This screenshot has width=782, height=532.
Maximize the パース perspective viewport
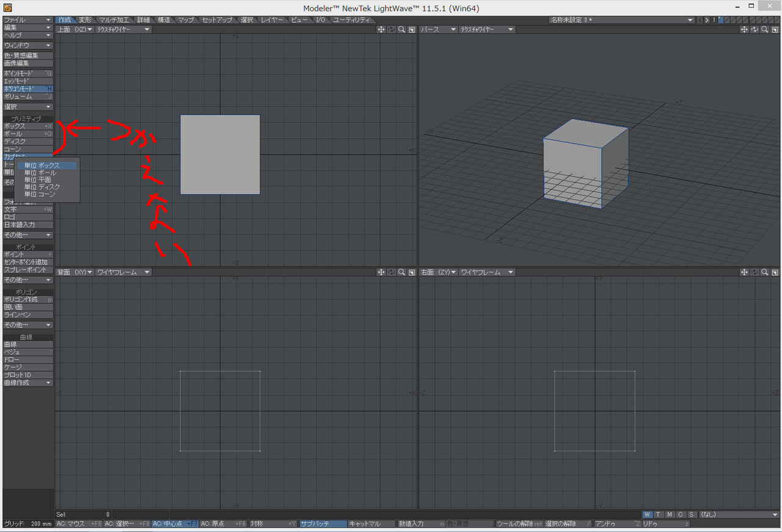pyautogui.click(x=775, y=29)
